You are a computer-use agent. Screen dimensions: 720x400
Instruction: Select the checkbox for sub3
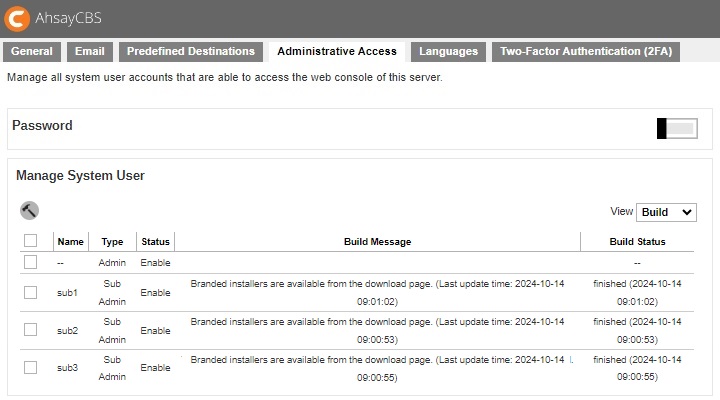tap(30, 367)
